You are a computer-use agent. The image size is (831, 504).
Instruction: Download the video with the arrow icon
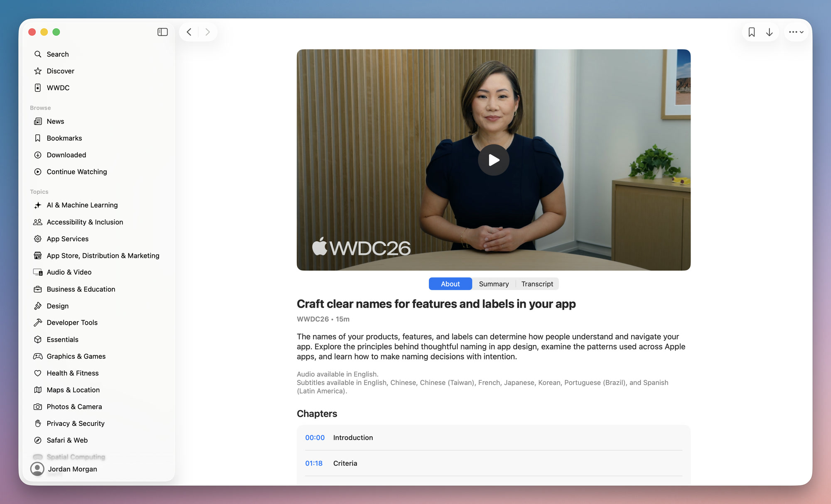click(x=770, y=32)
